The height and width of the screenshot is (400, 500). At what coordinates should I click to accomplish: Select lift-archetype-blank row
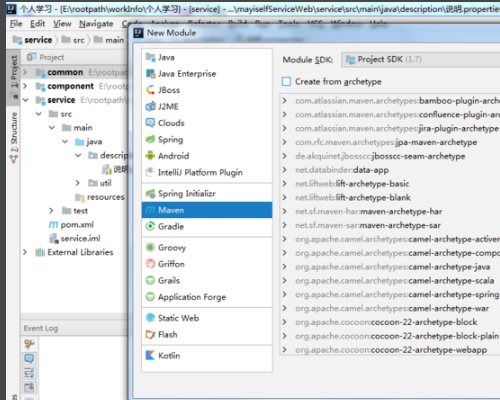390,197
